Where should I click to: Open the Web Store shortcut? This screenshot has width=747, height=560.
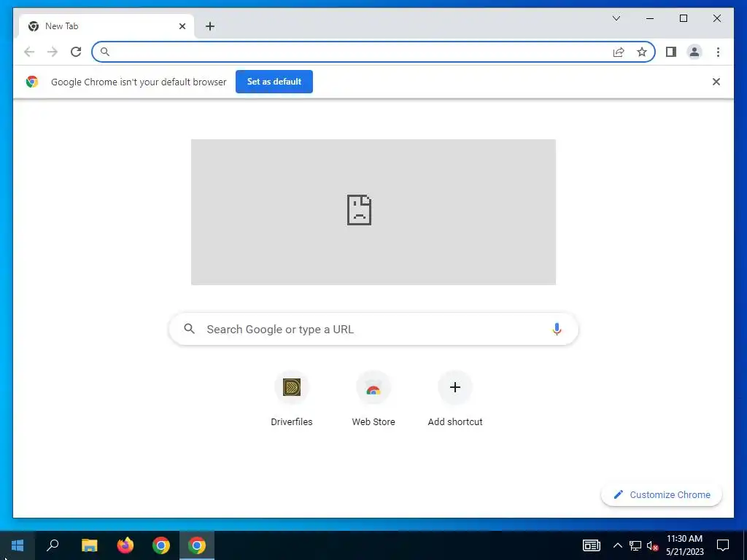point(373,399)
